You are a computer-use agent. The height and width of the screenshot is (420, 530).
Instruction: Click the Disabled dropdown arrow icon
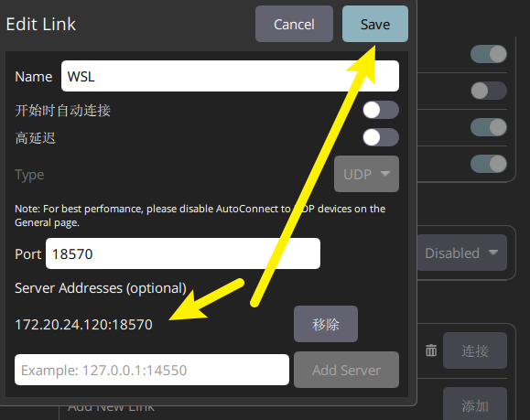pos(493,253)
